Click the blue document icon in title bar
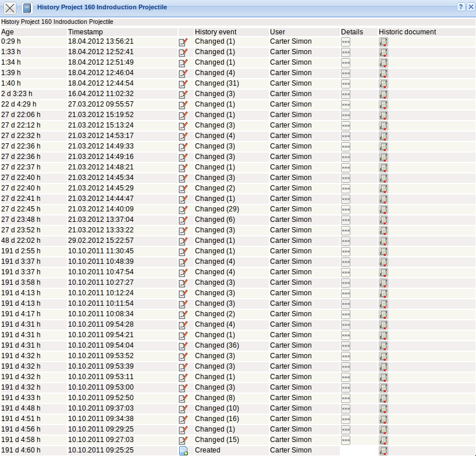The image size is (476, 456). [x=26, y=8]
